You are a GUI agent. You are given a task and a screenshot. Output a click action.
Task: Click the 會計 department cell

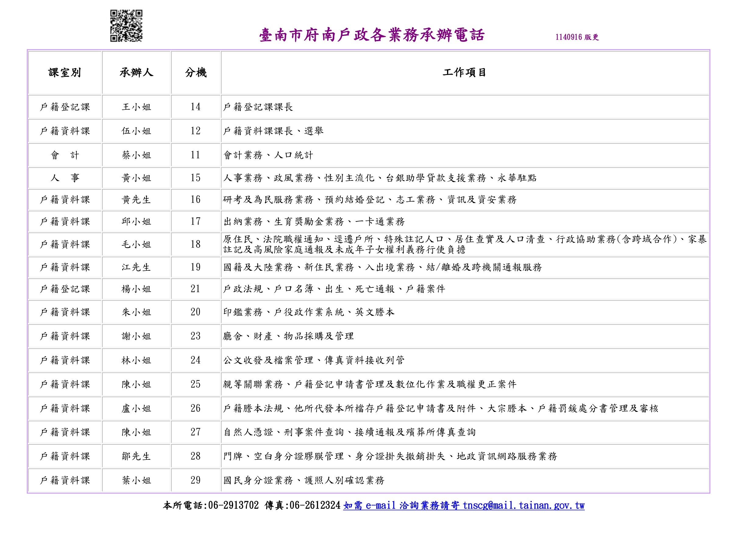point(65,155)
